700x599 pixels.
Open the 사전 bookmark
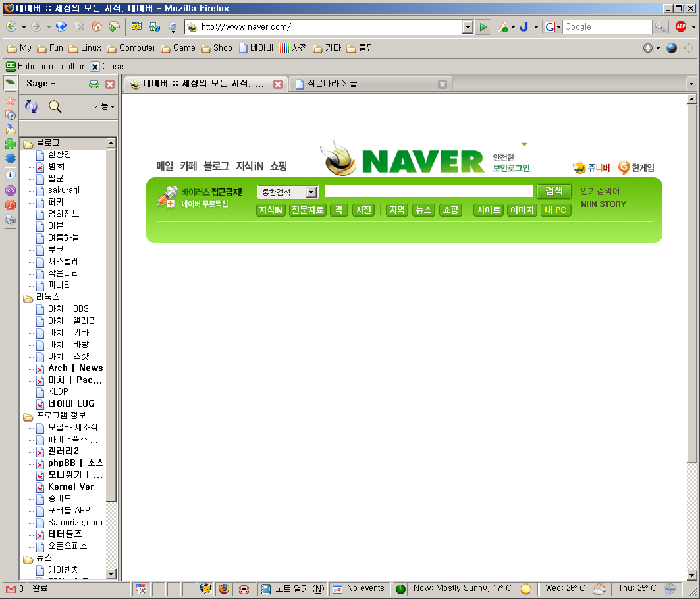(293, 48)
